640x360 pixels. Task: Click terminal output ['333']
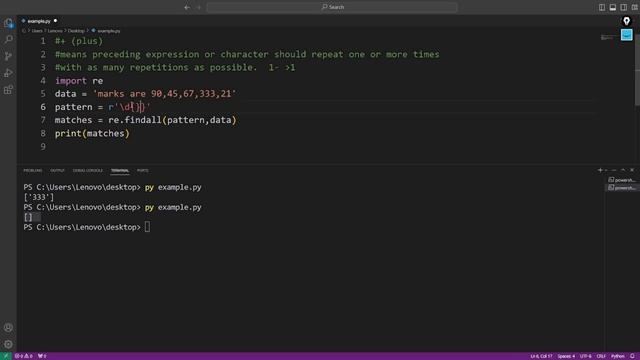(39, 197)
